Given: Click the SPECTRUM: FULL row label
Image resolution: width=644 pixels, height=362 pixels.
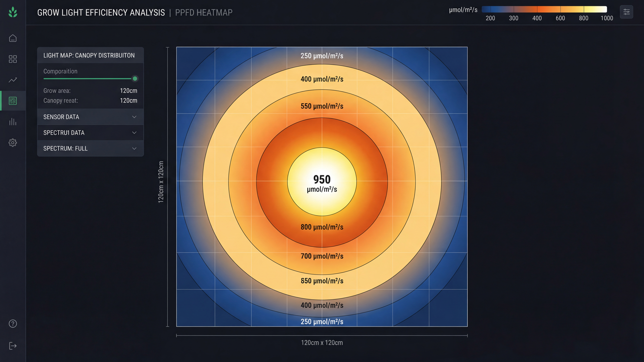Looking at the screenshot, I should point(65,148).
